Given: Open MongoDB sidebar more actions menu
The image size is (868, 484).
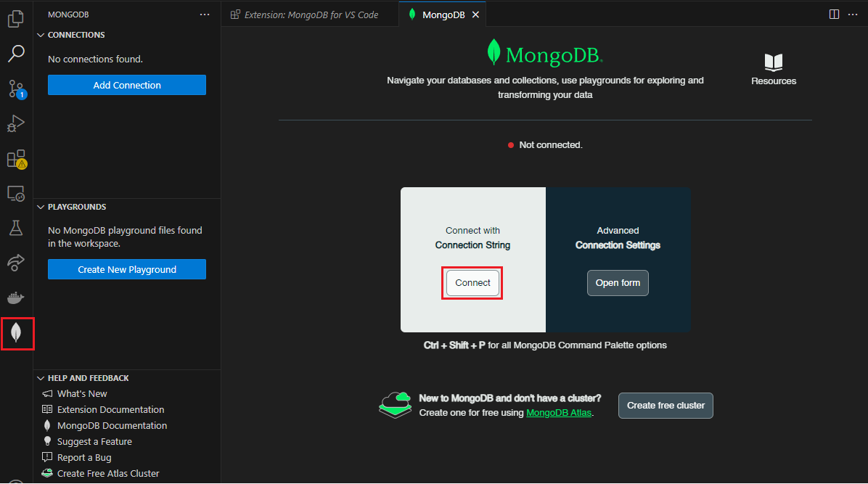Looking at the screenshot, I should 205,15.
